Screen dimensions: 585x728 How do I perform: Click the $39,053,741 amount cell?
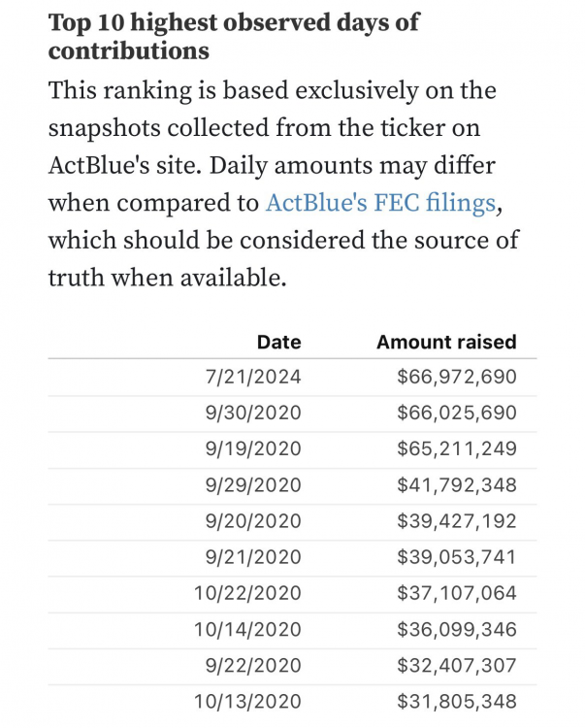point(457,557)
